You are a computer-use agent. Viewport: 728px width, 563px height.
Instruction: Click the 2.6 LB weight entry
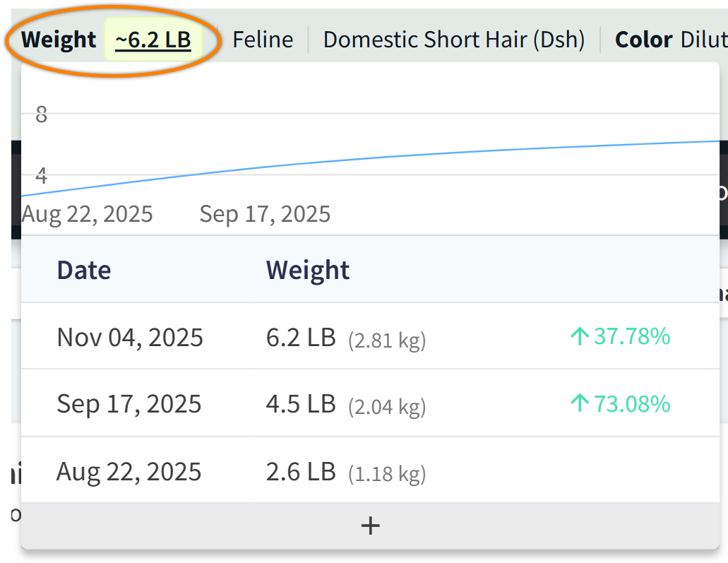click(x=301, y=471)
